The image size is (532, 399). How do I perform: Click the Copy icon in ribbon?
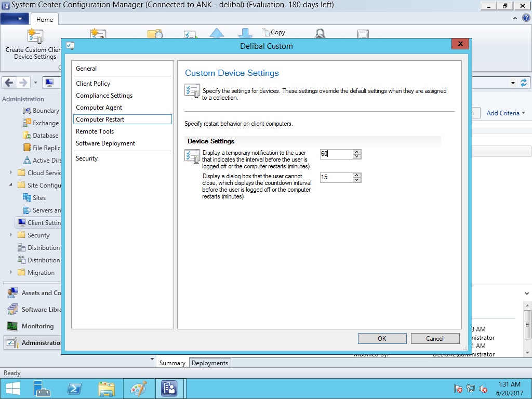[x=265, y=32]
